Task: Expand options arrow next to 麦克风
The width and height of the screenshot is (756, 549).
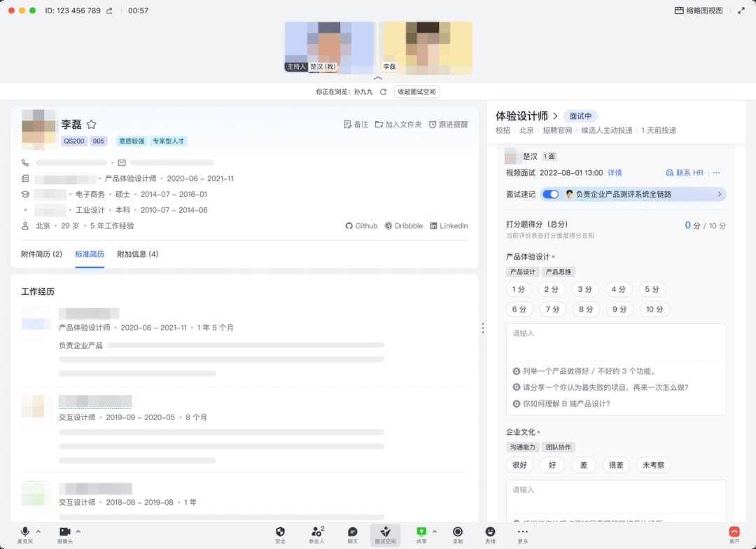Action: 38,531
